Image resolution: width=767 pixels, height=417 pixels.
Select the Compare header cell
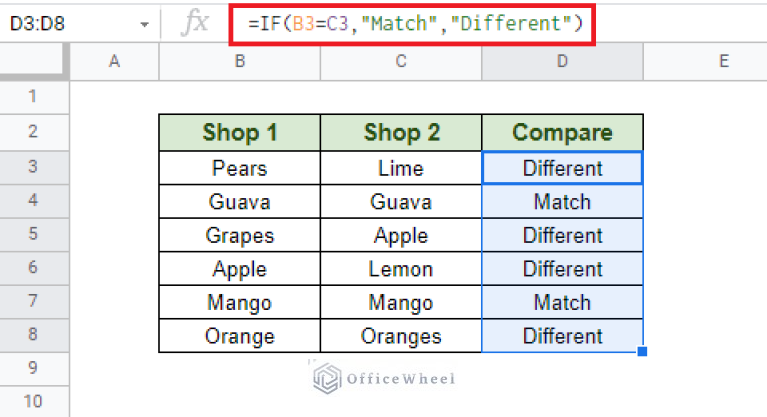pos(563,133)
